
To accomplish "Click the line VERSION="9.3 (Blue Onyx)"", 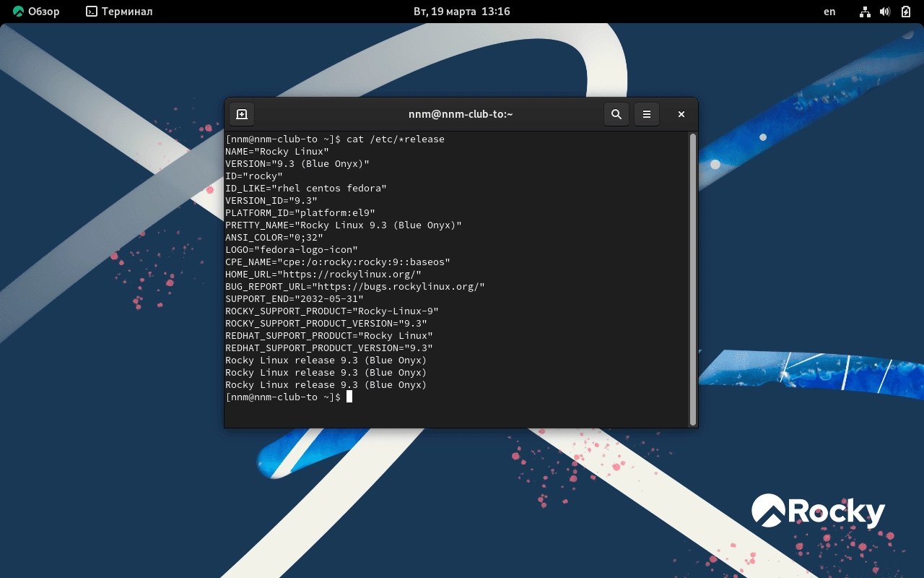I will (297, 163).
